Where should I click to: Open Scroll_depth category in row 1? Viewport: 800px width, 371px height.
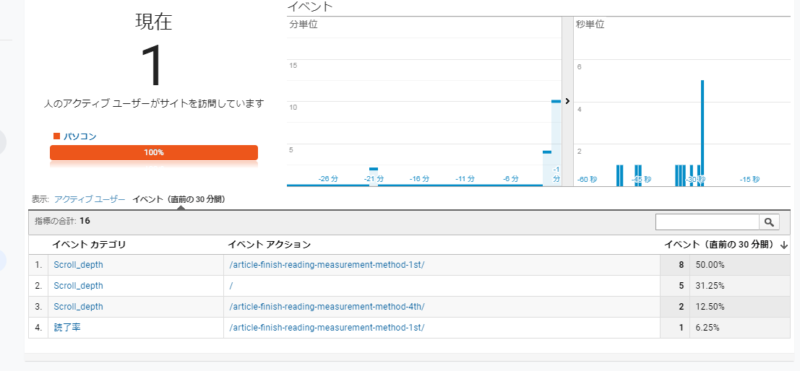pyautogui.click(x=78, y=265)
